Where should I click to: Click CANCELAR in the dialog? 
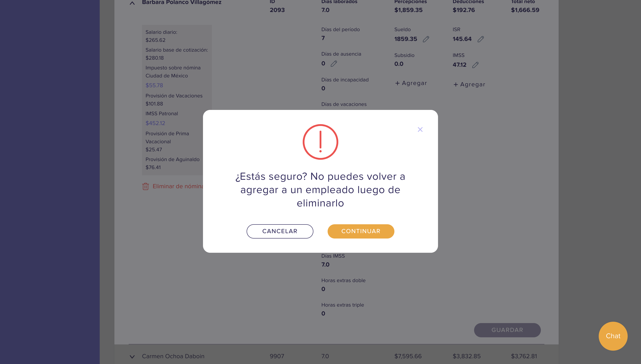(x=280, y=231)
